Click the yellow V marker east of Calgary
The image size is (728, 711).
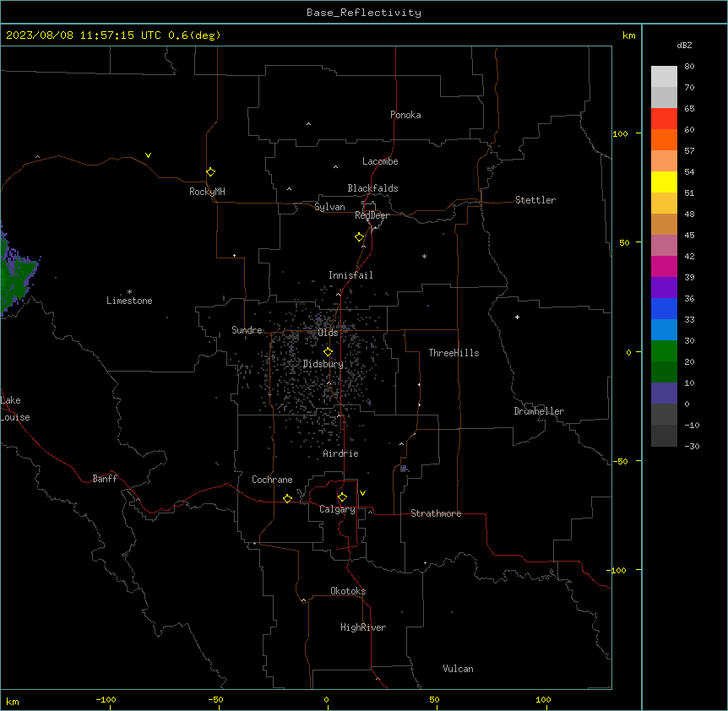362,493
